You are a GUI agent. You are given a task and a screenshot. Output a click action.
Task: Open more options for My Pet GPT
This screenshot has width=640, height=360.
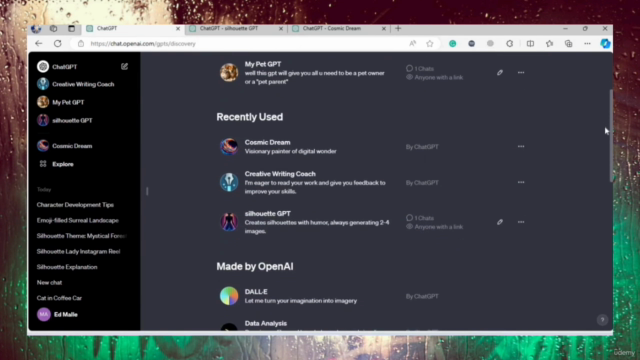coord(521,73)
